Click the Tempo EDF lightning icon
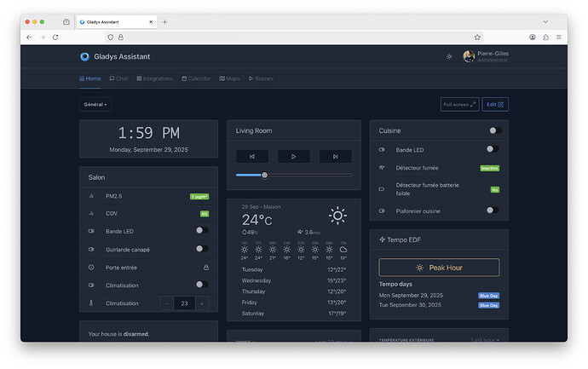This screenshot has height=369, width=588. pyautogui.click(x=383, y=239)
